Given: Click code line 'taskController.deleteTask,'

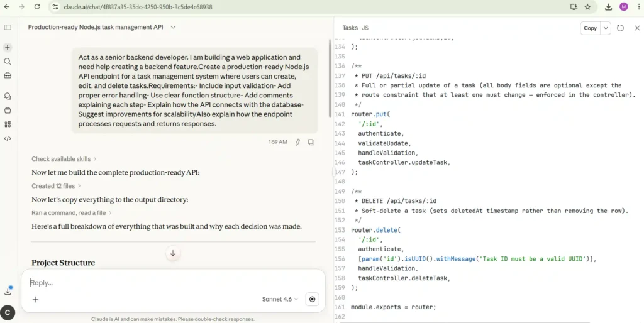Looking at the screenshot, I should point(404,278).
